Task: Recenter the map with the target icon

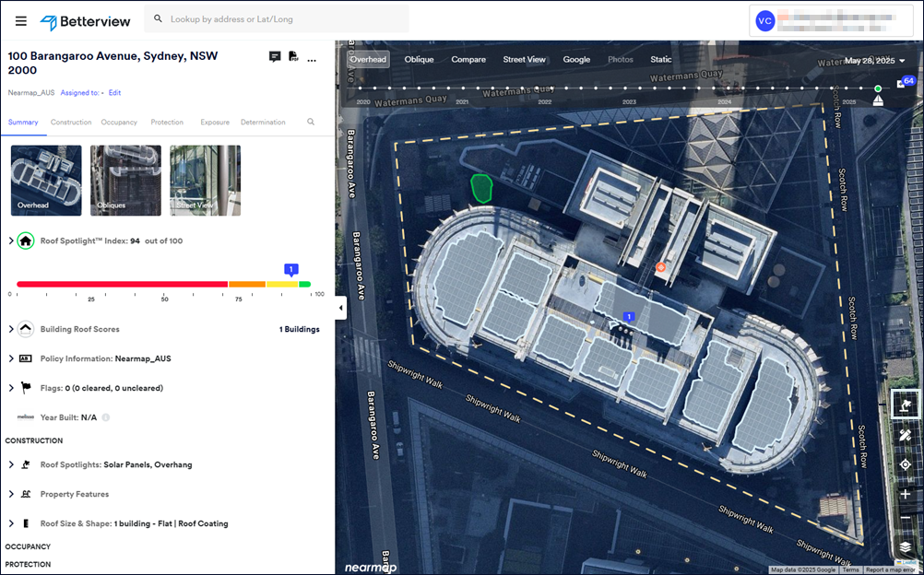Action: pos(906,464)
